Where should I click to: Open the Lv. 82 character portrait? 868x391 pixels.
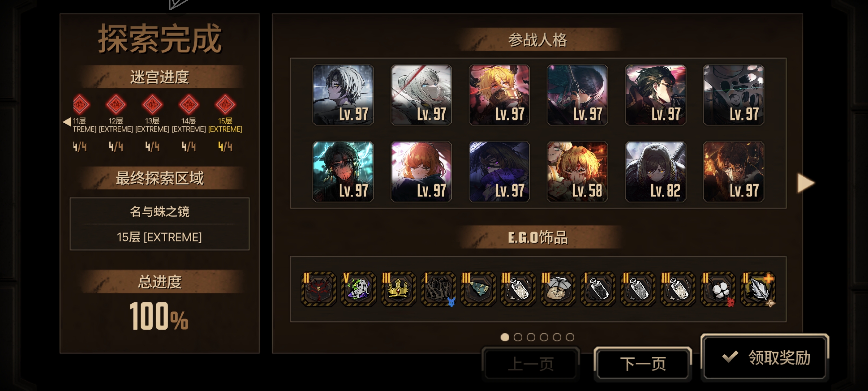click(655, 172)
